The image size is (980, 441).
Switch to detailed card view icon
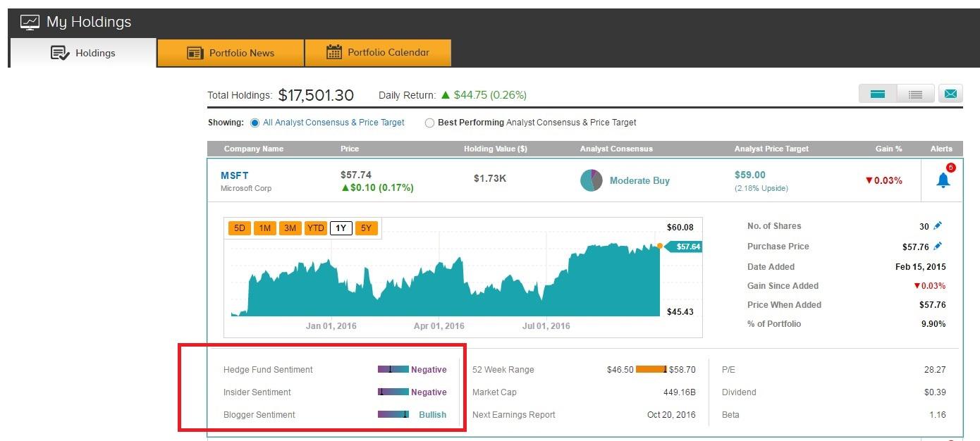(878, 94)
